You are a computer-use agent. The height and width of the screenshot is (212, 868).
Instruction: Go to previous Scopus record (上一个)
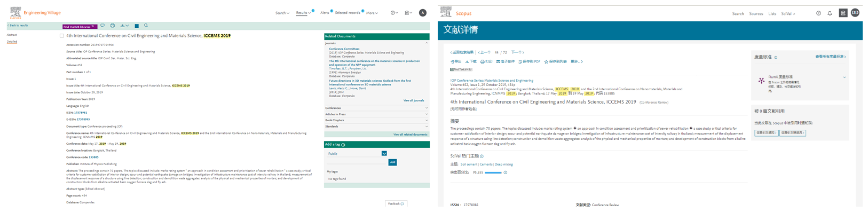(484, 52)
